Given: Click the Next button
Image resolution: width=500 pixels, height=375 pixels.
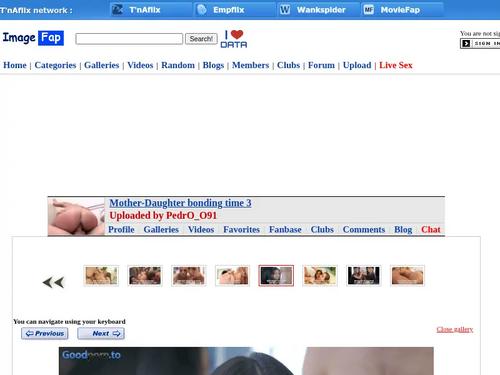Looking at the screenshot, I should [101, 333].
